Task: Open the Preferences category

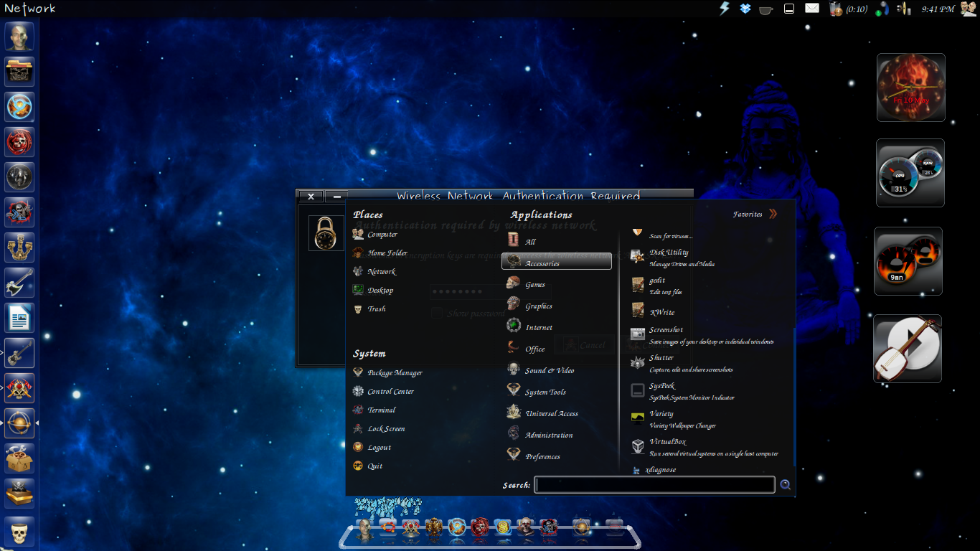Action: tap(557, 456)
